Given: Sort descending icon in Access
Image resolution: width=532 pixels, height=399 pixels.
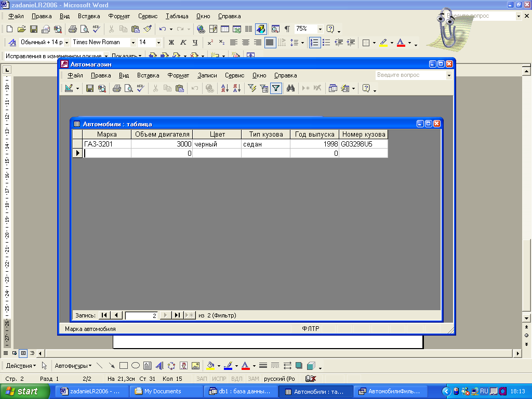Looking at the screenshot, I should pos(237,88).
